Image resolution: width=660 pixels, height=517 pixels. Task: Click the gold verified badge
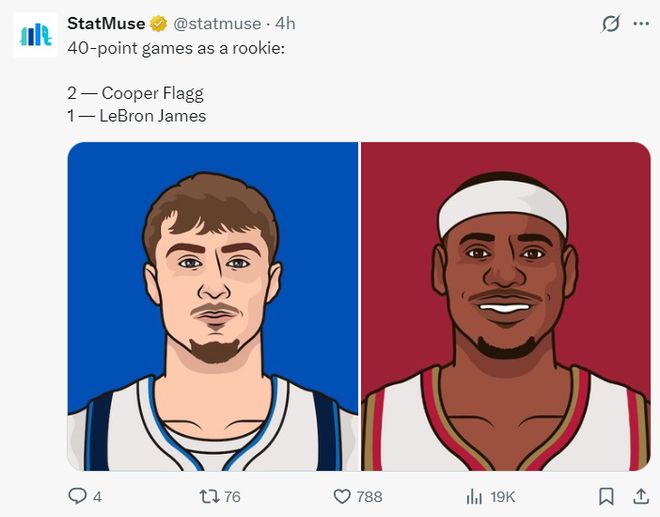click(x=158, y=23)
